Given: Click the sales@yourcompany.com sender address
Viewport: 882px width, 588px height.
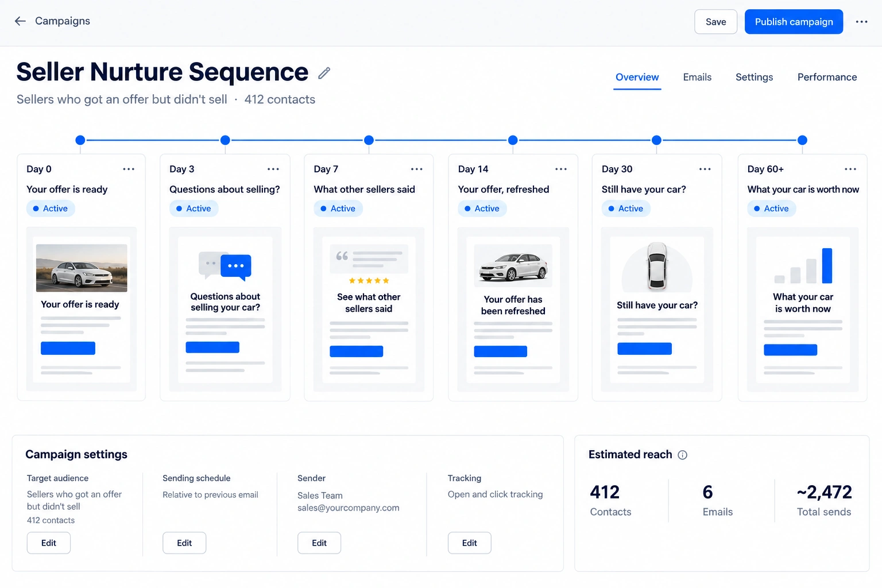Looking at the screenshot, I should tap(348, 508).
